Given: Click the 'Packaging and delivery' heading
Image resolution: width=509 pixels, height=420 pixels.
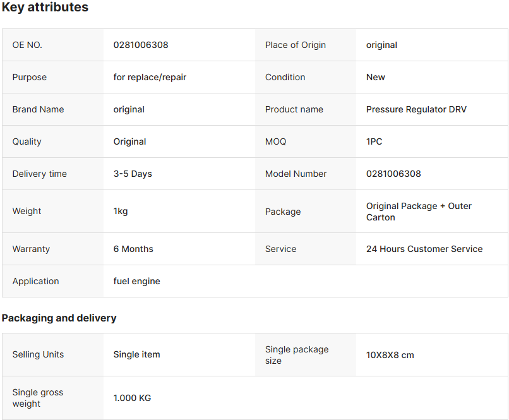Looking at the screenshot, I should [59, 318].
